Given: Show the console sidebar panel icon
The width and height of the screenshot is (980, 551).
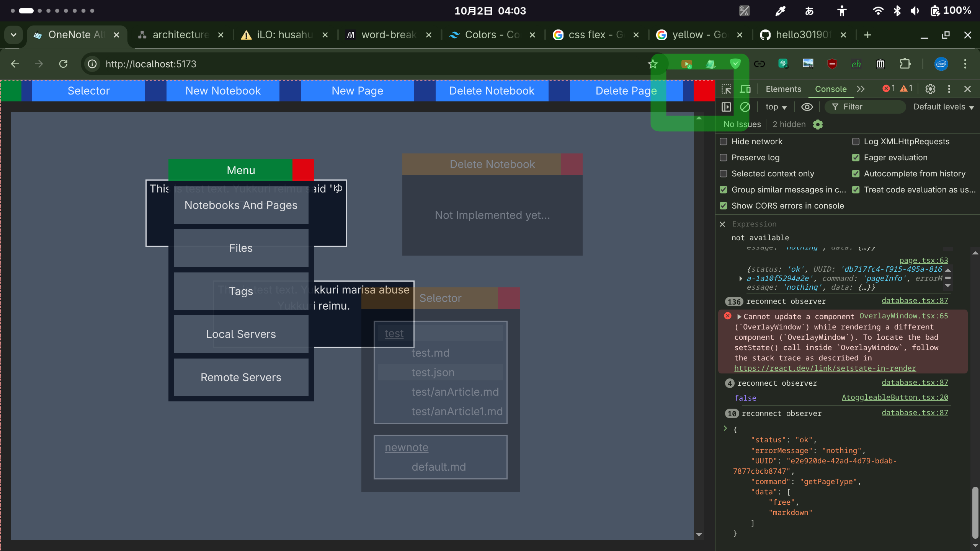Looking at the screenshot, I should coord(726,107).
